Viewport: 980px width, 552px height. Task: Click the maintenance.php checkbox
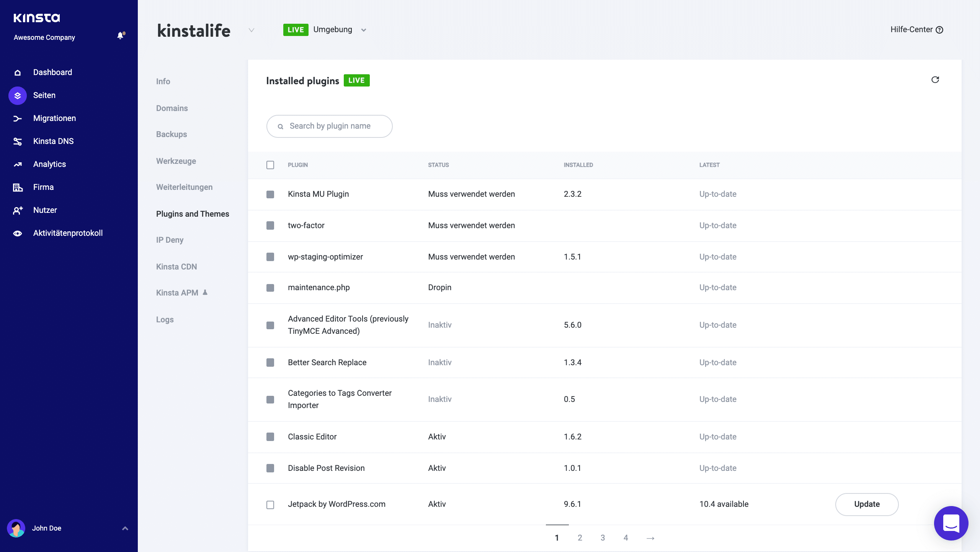pos(270,288)
